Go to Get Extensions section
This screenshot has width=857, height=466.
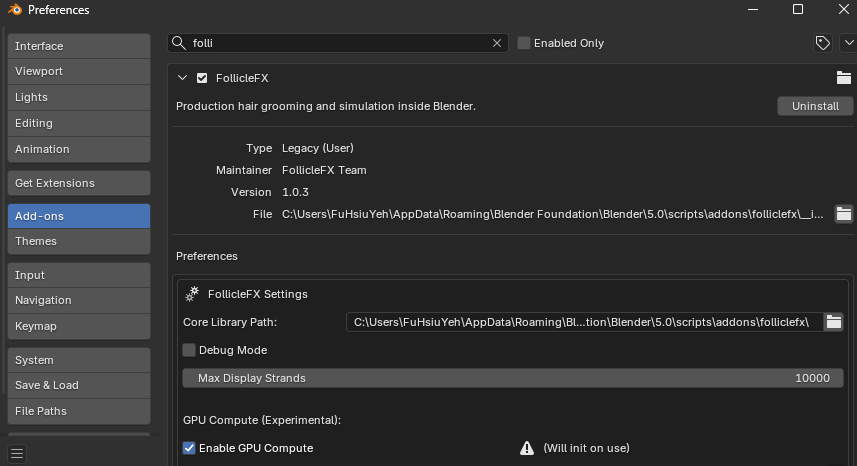tap(79, 183)
